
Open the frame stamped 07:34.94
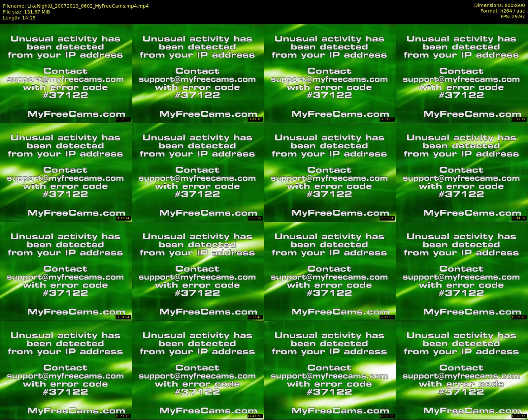click(x=66, y=271)
